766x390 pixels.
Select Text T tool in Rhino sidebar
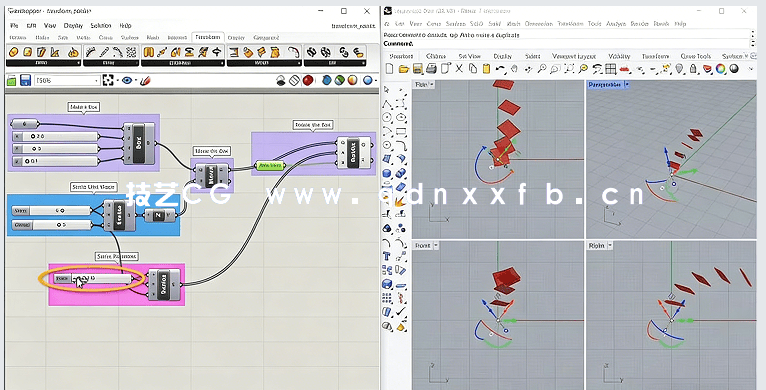click(387, 256)
